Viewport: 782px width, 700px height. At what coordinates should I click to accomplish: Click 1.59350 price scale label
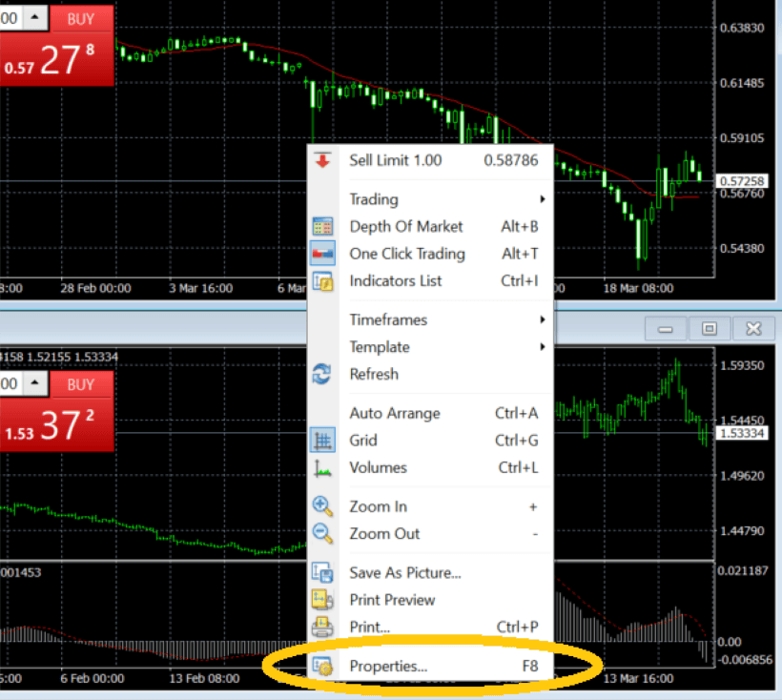coord(742,365)
